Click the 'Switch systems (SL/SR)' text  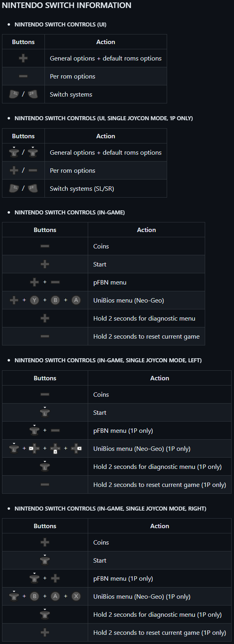(82, 188)
